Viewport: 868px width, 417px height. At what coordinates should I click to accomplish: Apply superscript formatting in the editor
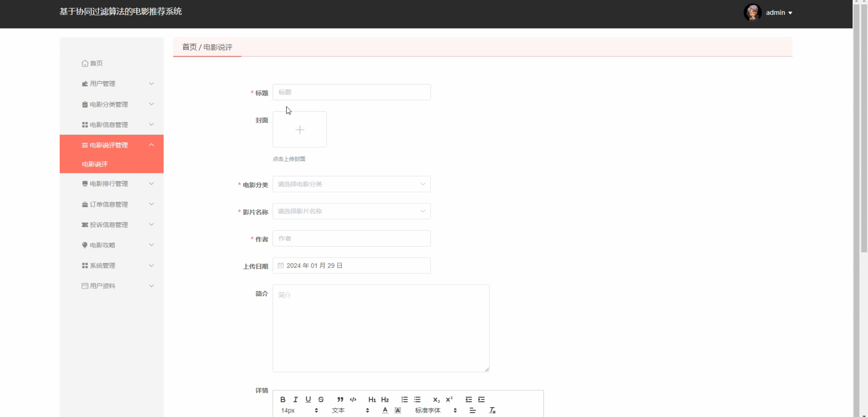[x=449, y=399]
